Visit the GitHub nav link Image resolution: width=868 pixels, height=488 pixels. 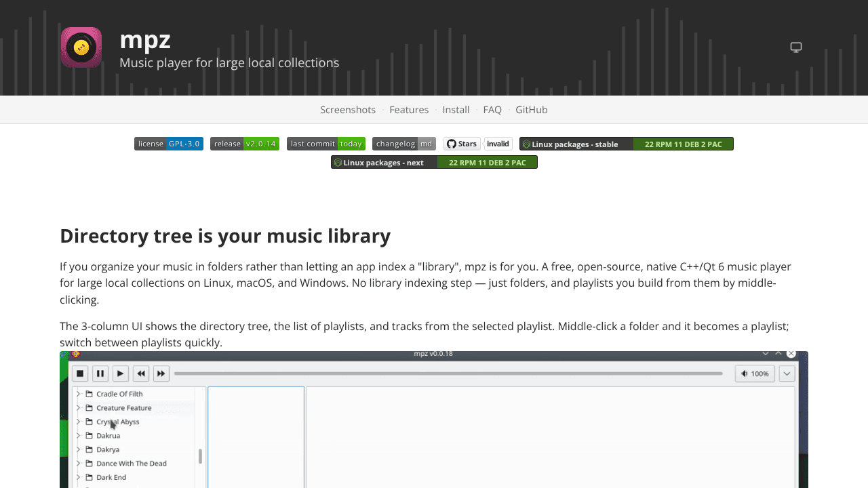point(532,110)
